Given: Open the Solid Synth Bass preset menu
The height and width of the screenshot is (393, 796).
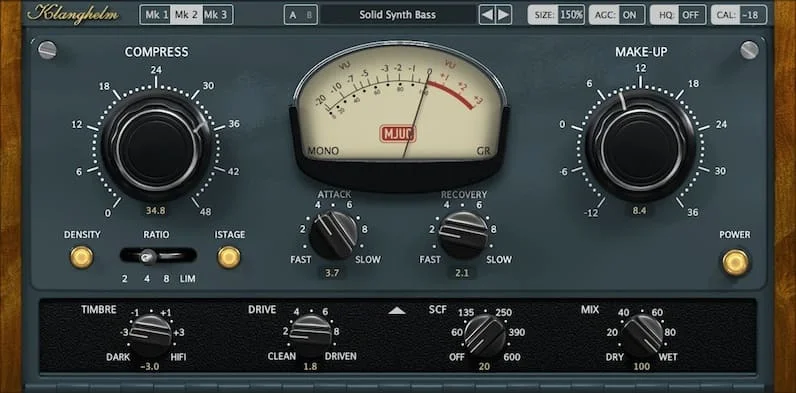Looking at the screenshot, I should pos(398,15).
